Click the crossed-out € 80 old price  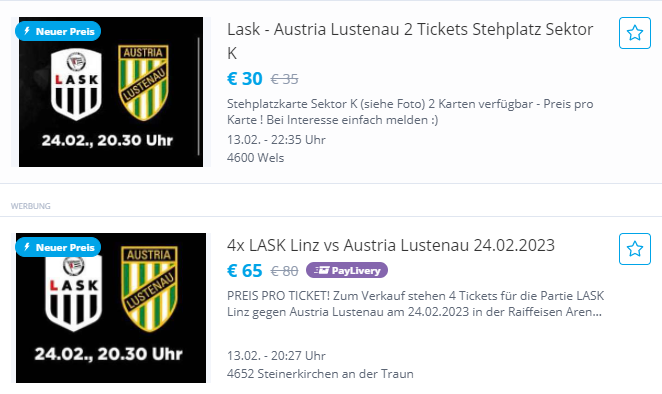coord(285,271)
